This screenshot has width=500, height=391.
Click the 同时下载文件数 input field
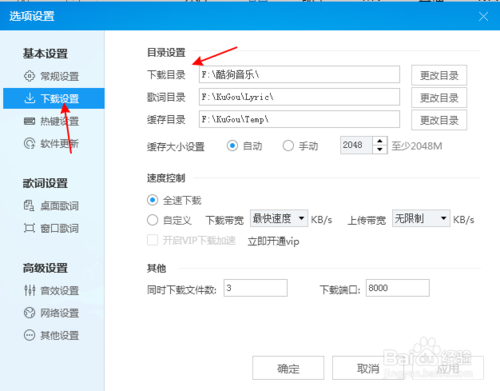pos(255,288)
